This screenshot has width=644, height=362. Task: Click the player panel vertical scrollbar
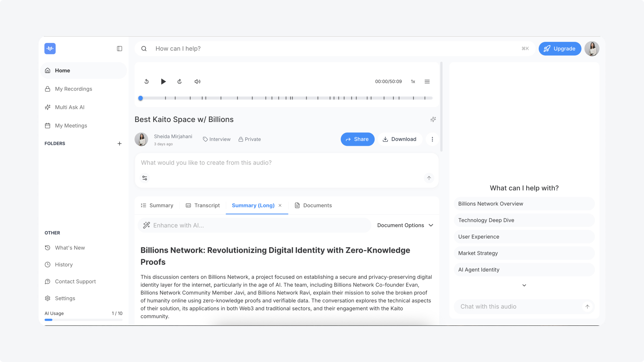[x=441, y=107]
